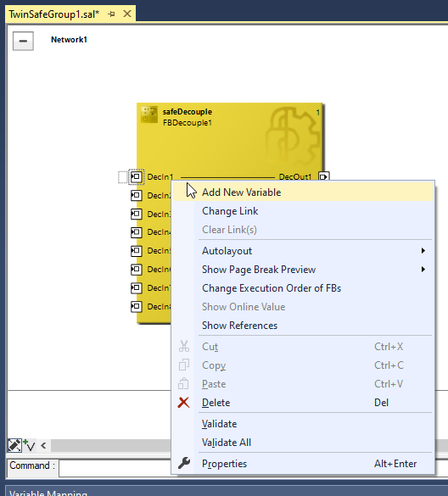Choose Change Link in context menu
The image size is (448, 496).
(303, 211)
